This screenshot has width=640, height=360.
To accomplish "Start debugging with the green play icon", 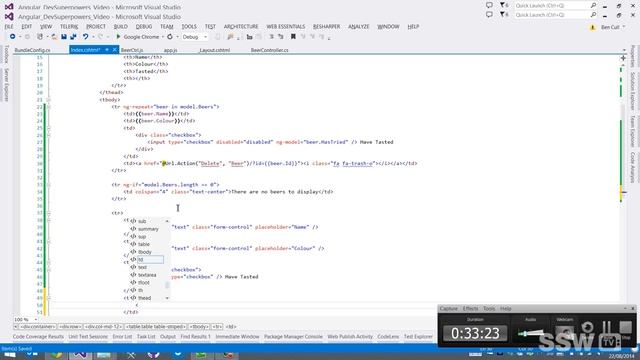I will [x=118, y=37].
